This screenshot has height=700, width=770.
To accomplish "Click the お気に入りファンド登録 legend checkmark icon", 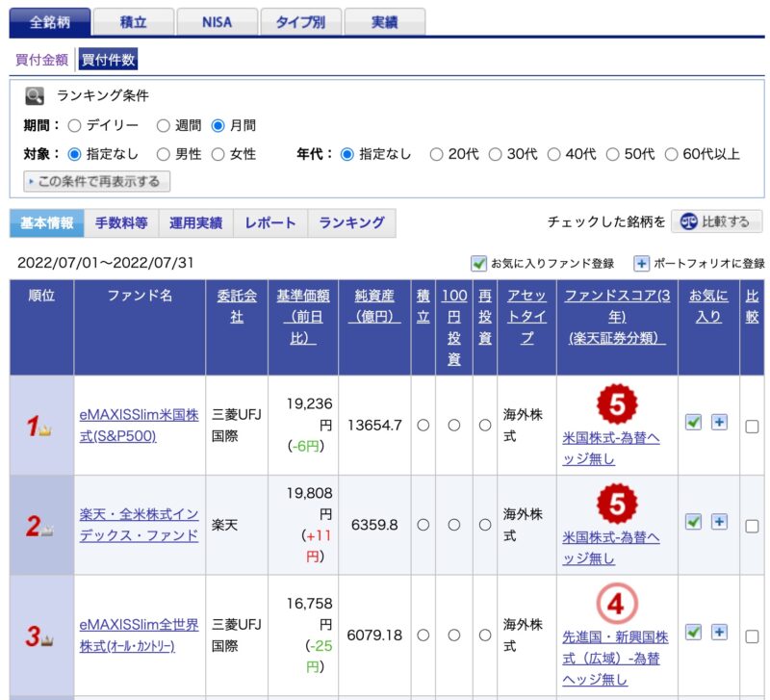I will pyautogui.click(x=478, y=263).
